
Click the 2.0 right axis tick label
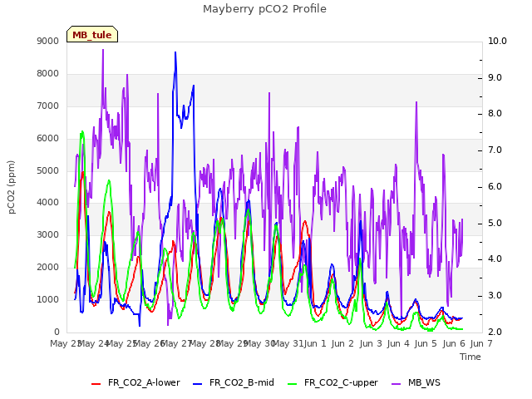click(495, 332)
